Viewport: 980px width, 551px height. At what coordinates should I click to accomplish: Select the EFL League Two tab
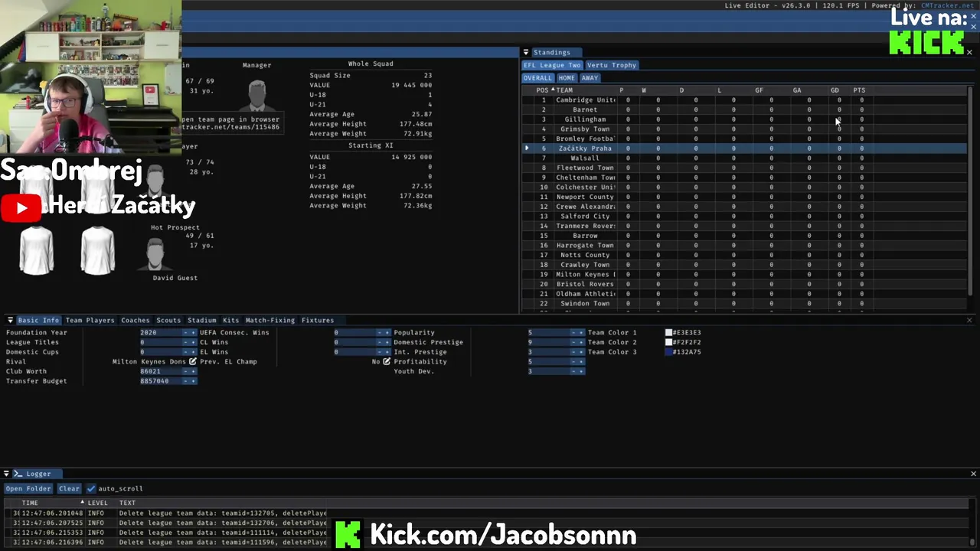pos(552,65)
